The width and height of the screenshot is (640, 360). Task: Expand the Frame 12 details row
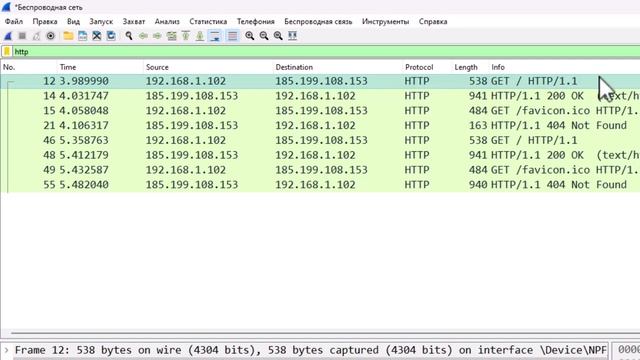coord(6,350)
